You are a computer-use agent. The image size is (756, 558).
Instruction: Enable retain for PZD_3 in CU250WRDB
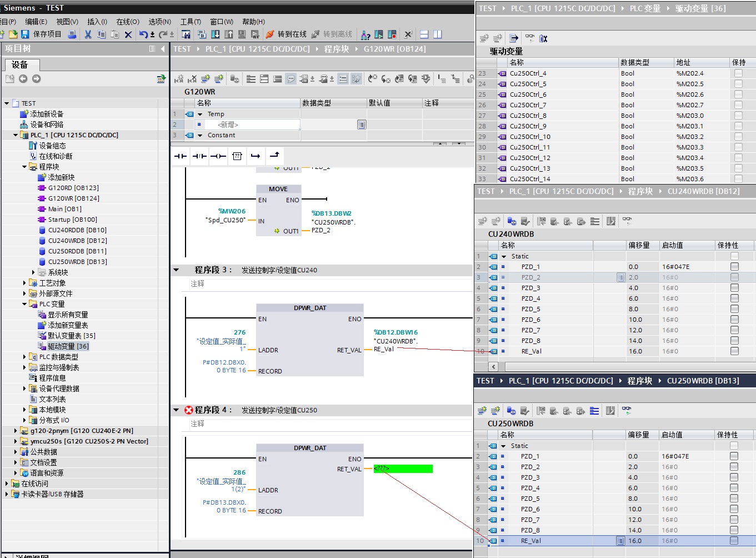click(x=734, y=477)
